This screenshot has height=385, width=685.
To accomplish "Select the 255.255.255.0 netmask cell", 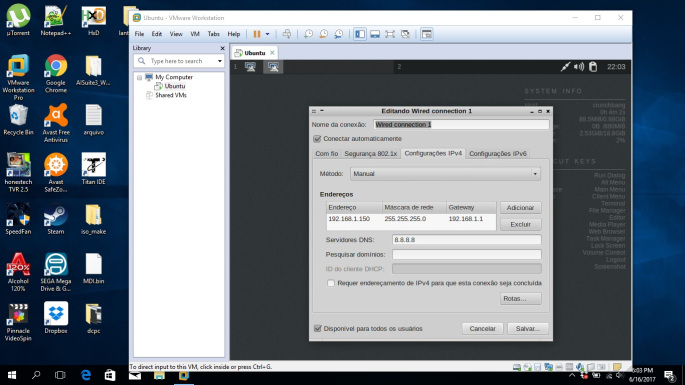I will click(405, 219).
